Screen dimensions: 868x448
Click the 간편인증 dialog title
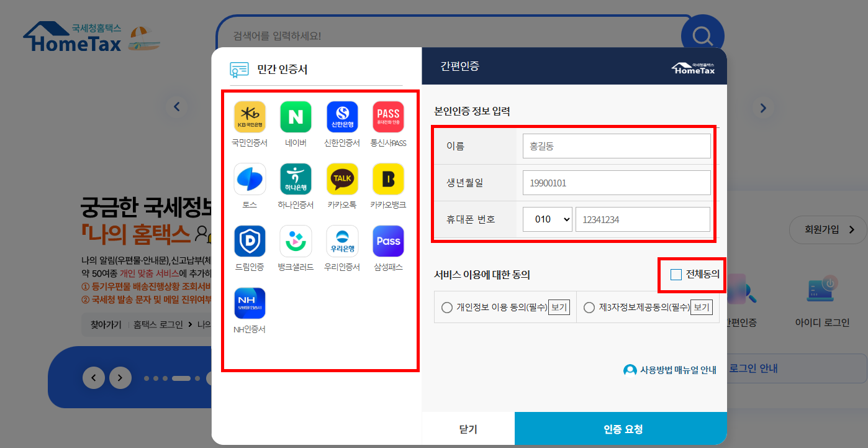pyautogui.click(x=460, y=66)
